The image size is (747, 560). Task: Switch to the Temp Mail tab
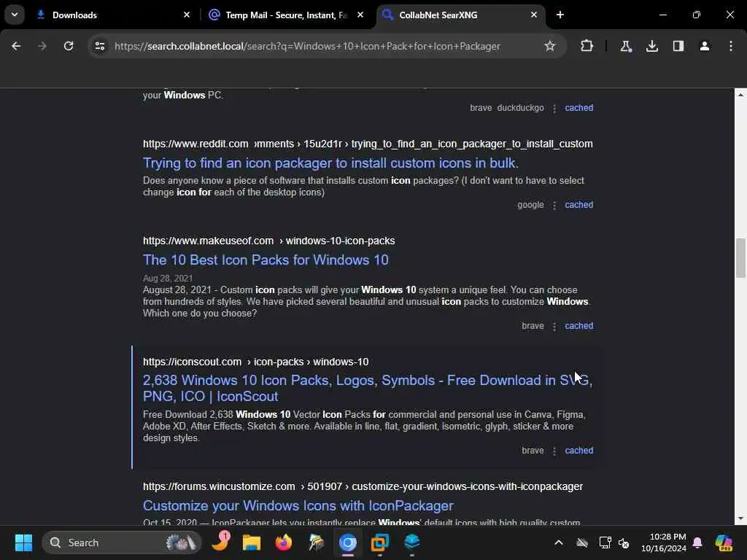pyautogui.click(x=286, y=15)
